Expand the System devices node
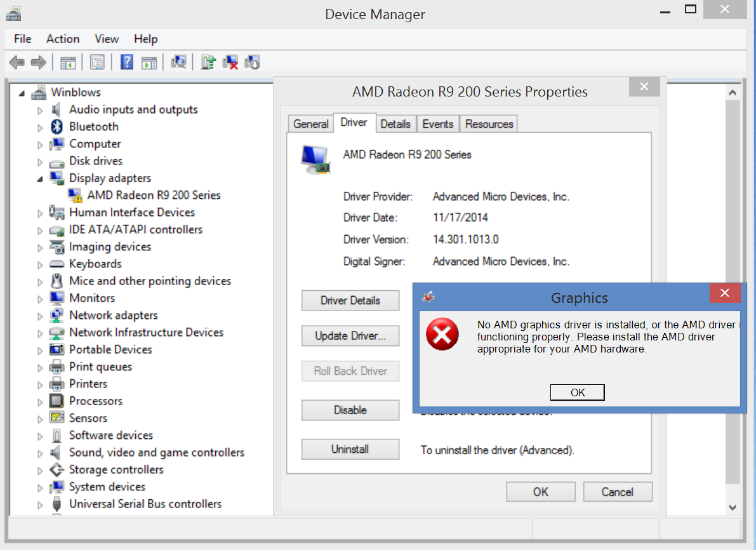 click(40, 488)
